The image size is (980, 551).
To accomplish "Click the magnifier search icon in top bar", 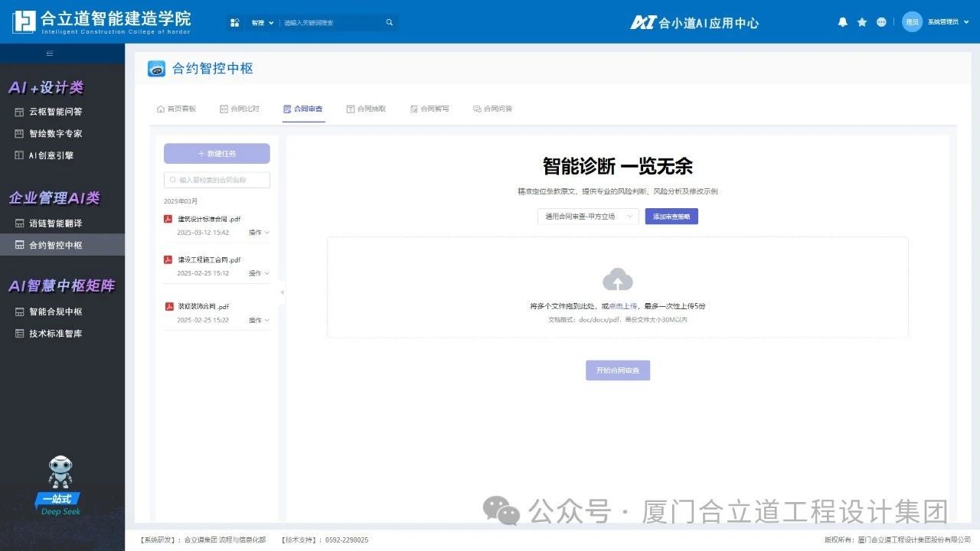I will (x=389, y=23).
